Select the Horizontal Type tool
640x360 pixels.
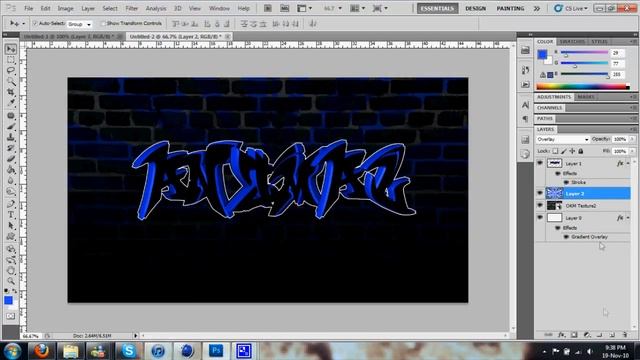tap(11, 215)
